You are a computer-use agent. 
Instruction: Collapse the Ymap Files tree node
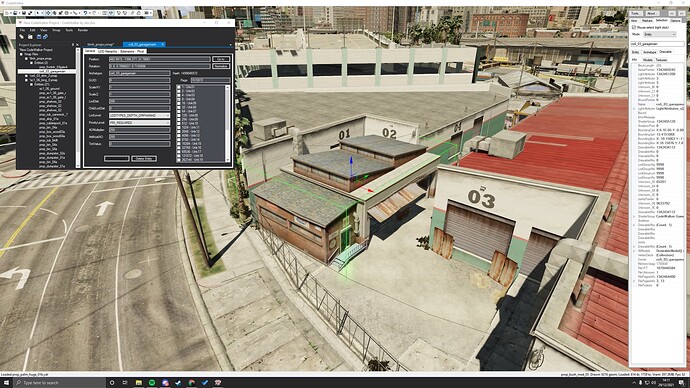pyautogui.click(x=21, y=54)
